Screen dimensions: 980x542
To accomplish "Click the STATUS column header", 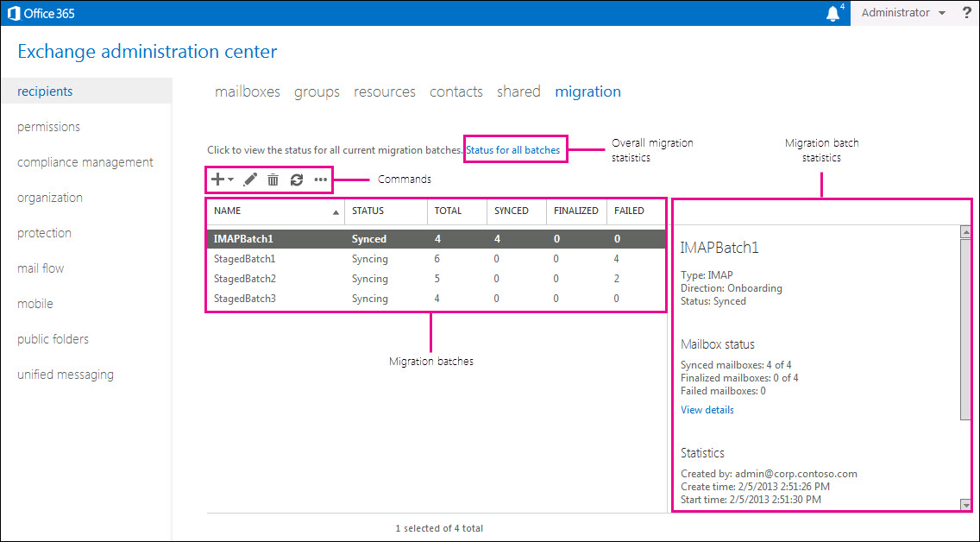I will pos(386,211).
